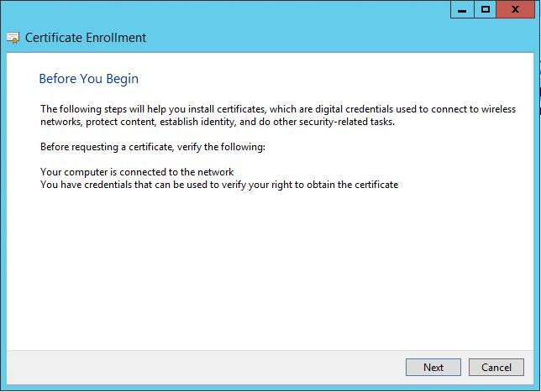Click the Certificate Enrollment title icon

click(13, 38)
